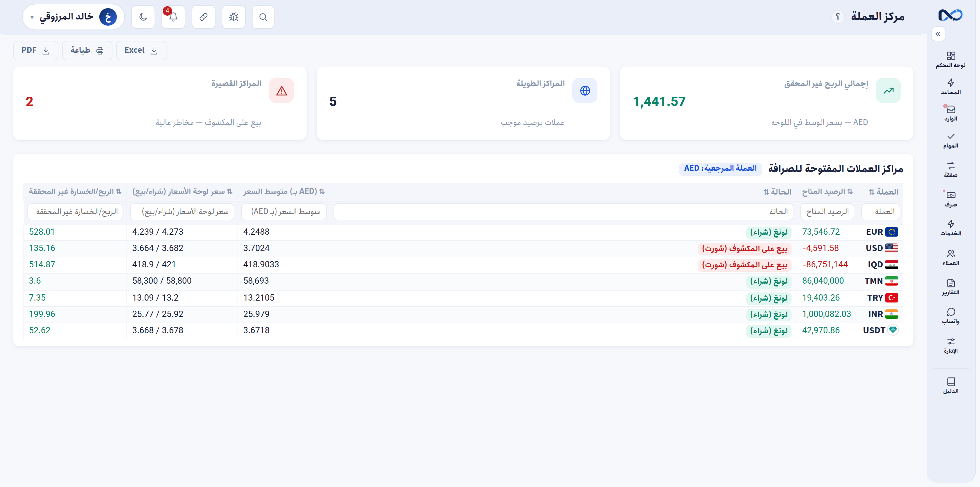Image resolution: width=980 pixels, height=487 pixels.
Task: Select the USD balance -4,591.58
Action: coord(820,248)
